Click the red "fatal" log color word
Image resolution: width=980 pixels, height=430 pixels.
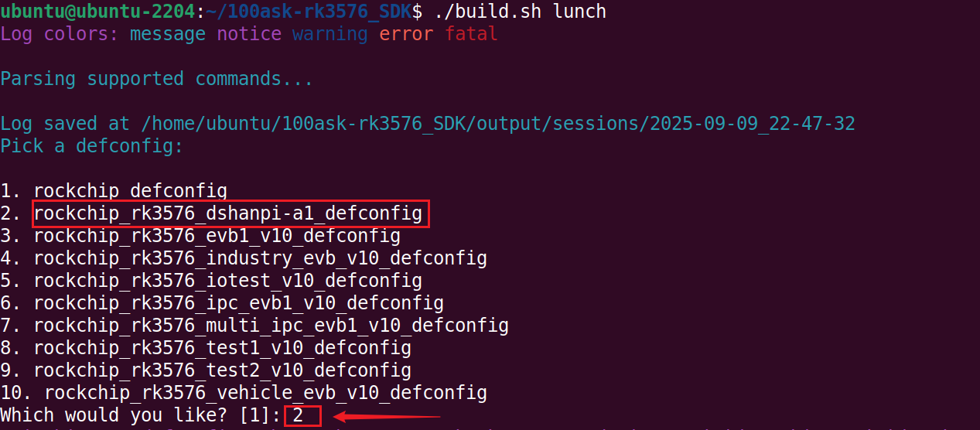pos(471,34)
